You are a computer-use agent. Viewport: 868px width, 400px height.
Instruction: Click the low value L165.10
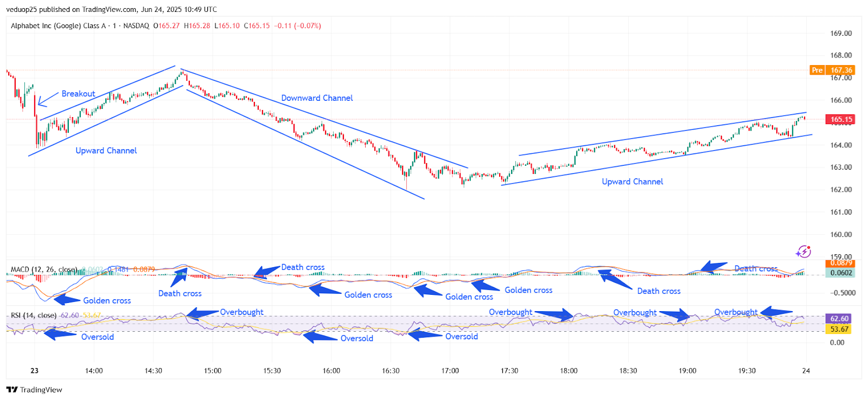pyautogui.click(x=227, y=25)
